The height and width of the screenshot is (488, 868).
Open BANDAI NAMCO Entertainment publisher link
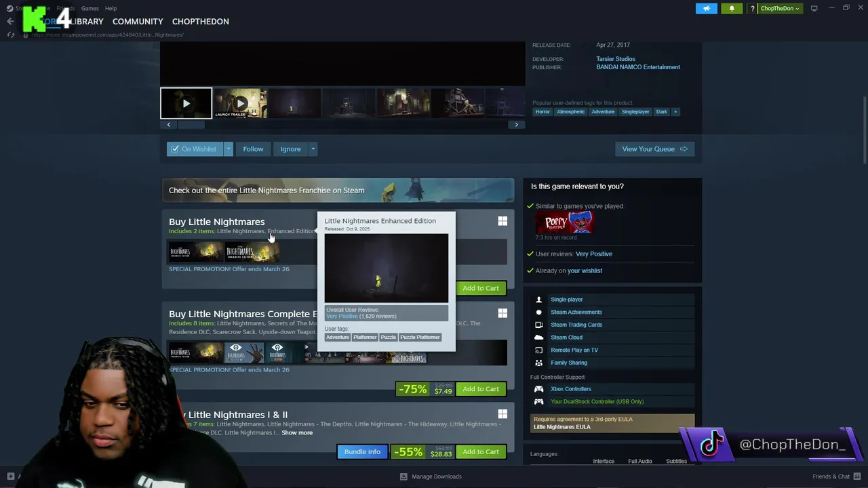pos(638,67)
